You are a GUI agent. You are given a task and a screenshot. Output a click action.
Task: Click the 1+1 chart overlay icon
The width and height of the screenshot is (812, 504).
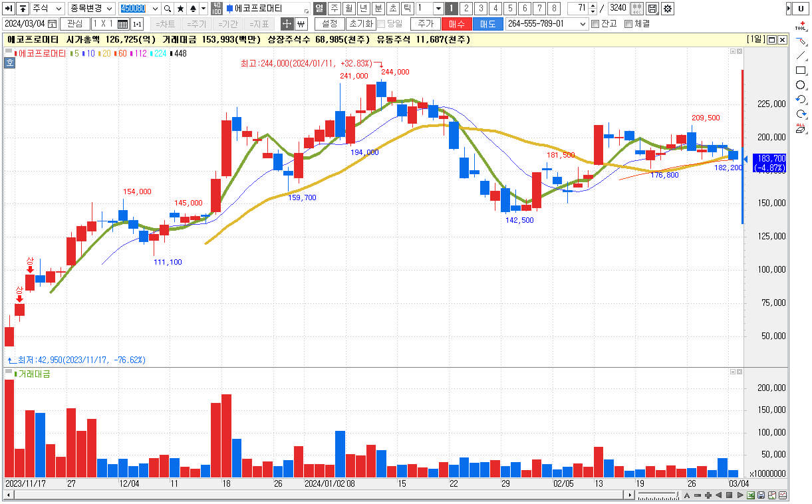point(137,24)
